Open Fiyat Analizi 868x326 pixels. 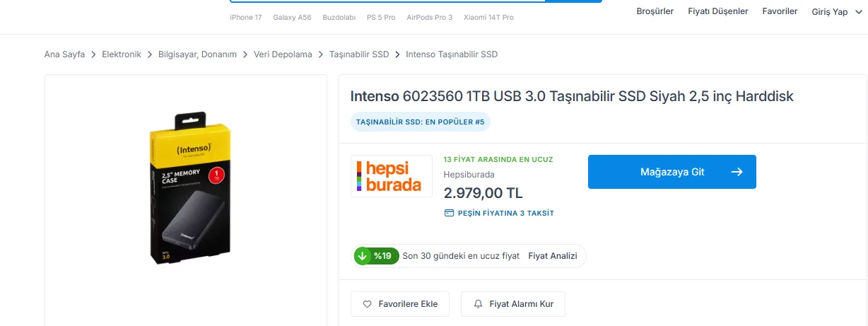point(553,256)
